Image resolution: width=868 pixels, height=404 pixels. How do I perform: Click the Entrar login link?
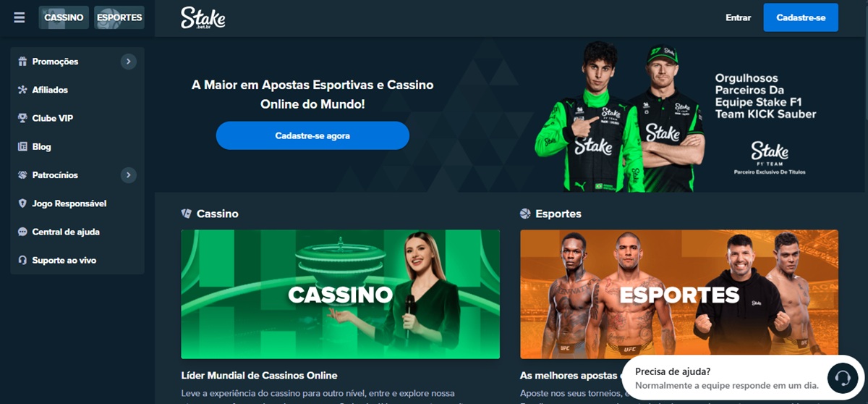pos(739,17)
